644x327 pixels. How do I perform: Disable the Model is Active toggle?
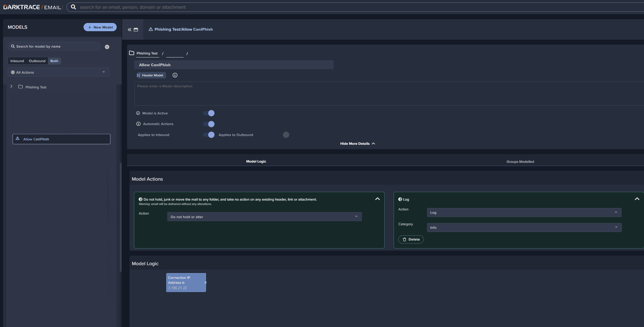[209, 113]
